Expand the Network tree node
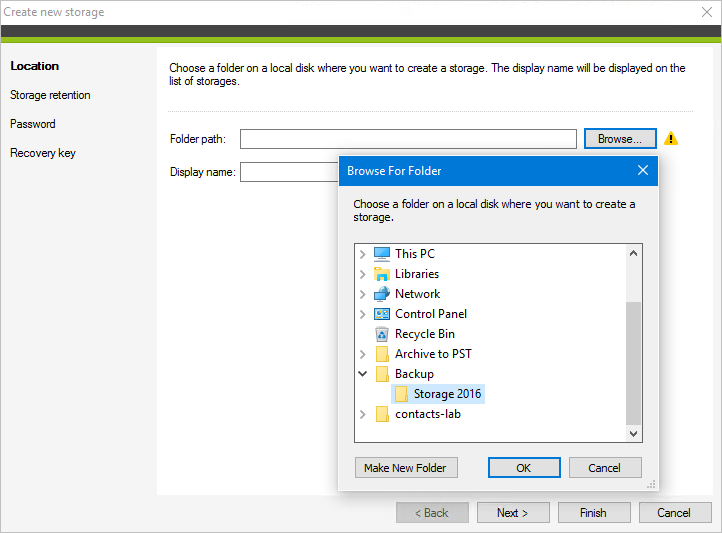The width and height of the screenshot is (722, 533). pos(363,294)
